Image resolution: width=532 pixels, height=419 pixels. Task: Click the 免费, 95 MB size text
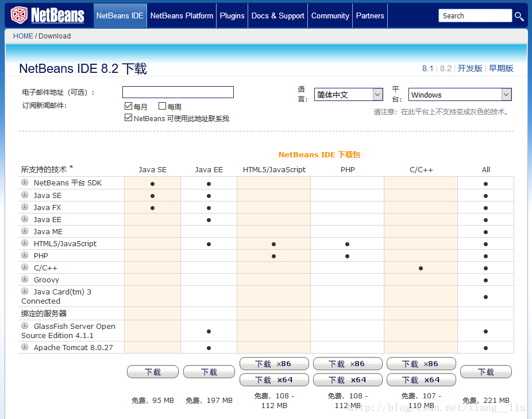(153, 401)
